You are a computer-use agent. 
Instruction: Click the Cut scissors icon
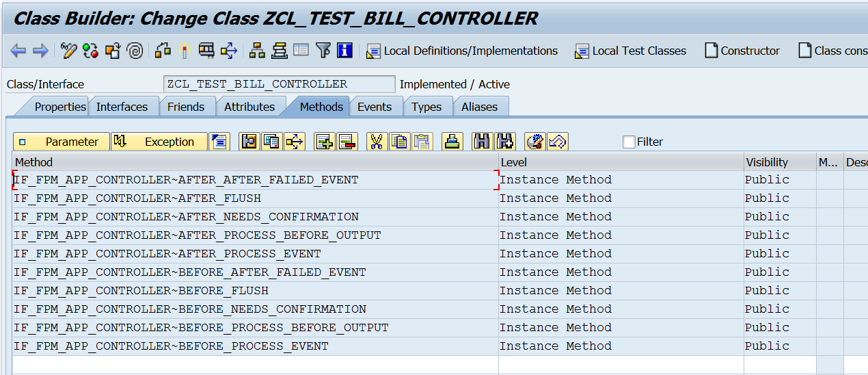377,142
